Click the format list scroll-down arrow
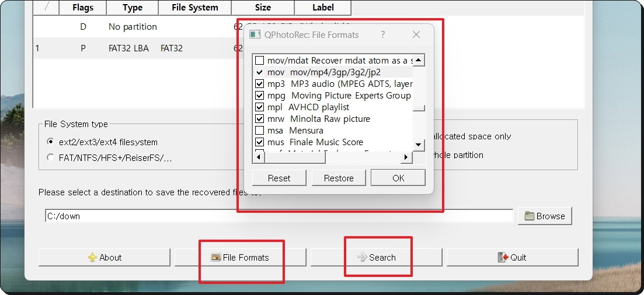 pyautogui.click(x=419, y=145)
